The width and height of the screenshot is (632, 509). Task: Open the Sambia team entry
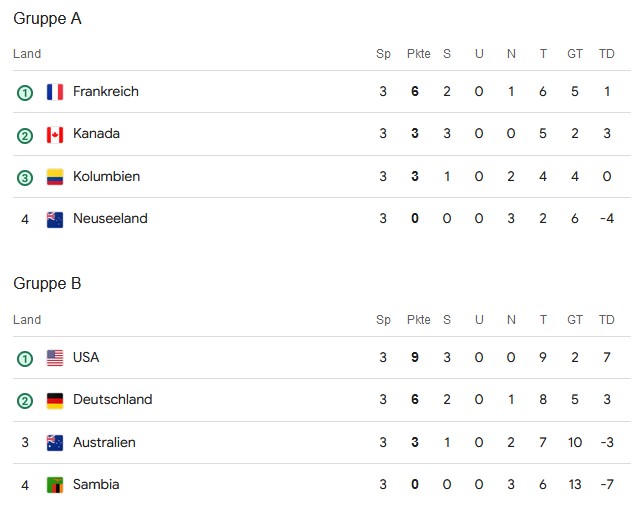coord(96,485)
